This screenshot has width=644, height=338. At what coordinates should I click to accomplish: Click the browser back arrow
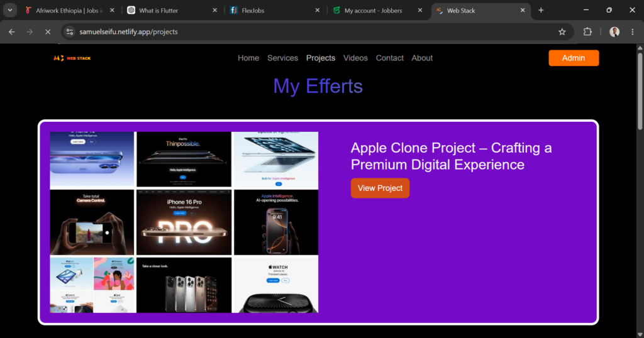[11, 31]
